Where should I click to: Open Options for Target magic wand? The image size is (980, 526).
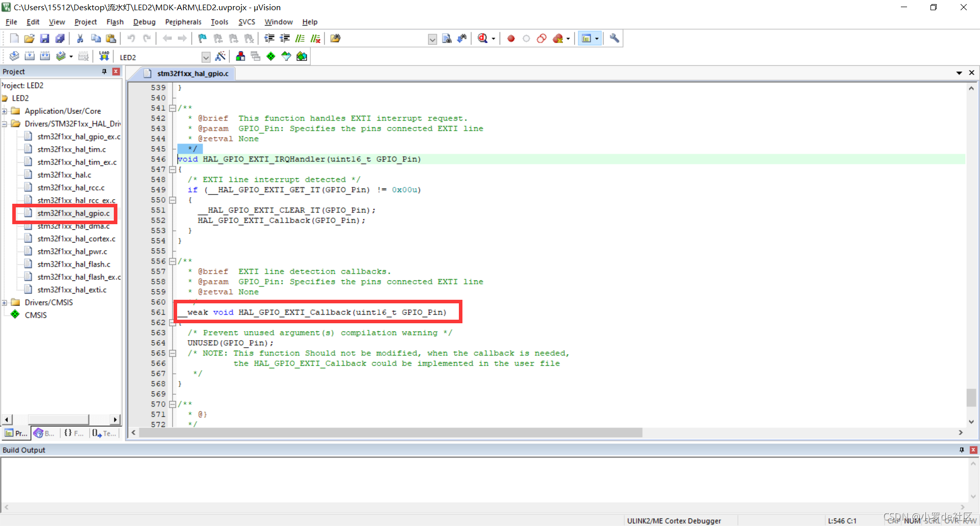pyautogui.click(x=220, y=56)
